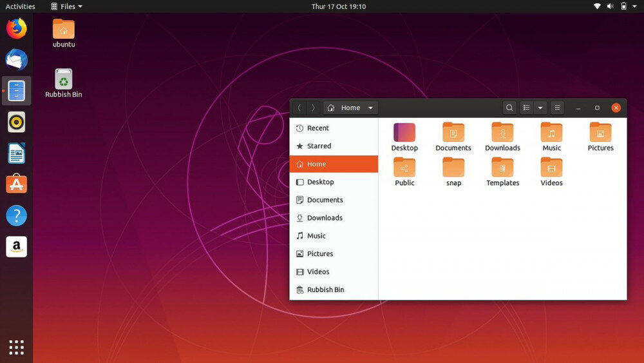Open the Files app menu in top bar
This screenshot has width=644, height=363.
[x=66, y=6]
